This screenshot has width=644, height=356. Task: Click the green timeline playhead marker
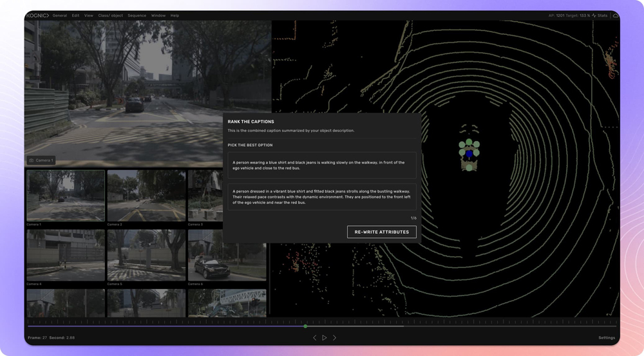click(x=305, y=326)
